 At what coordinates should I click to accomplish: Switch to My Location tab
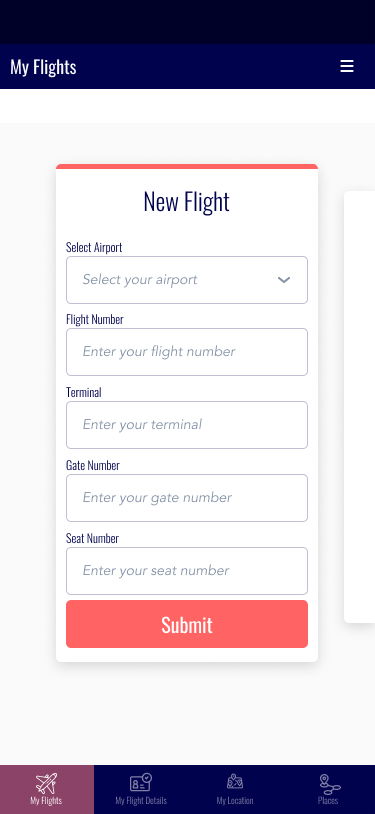235,790
